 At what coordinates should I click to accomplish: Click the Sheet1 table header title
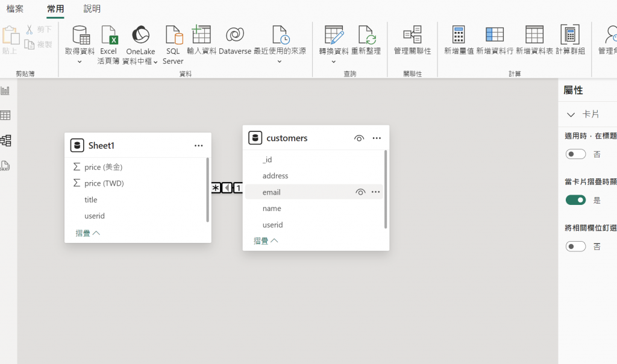point(101,146)
